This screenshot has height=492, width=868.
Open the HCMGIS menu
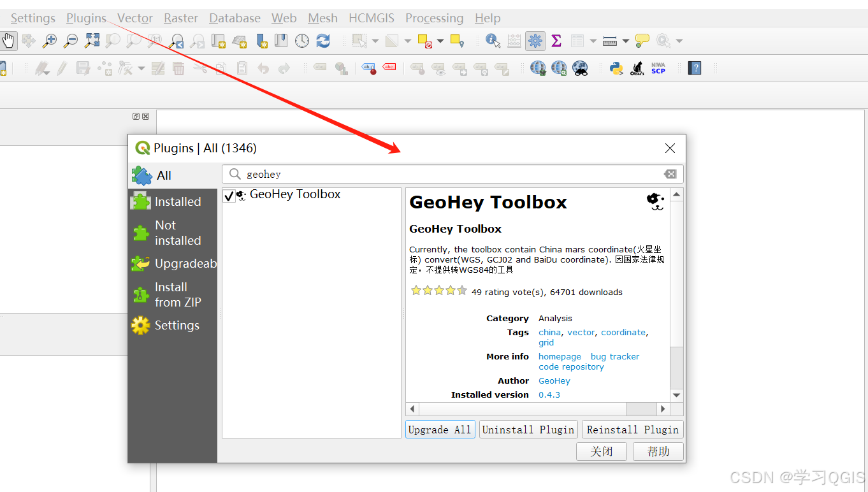point(372,18)
